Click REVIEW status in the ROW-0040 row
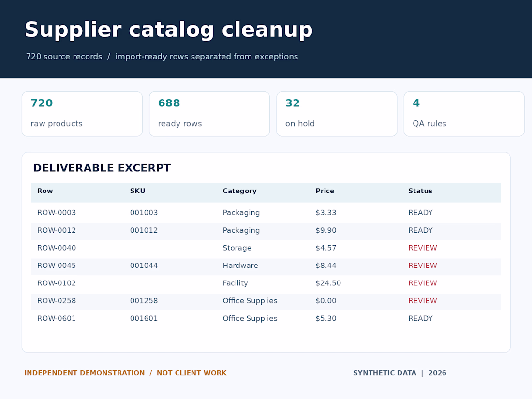The width and height of the screenshot is (532, 399). pyautogui.click(x=422, y=248)
